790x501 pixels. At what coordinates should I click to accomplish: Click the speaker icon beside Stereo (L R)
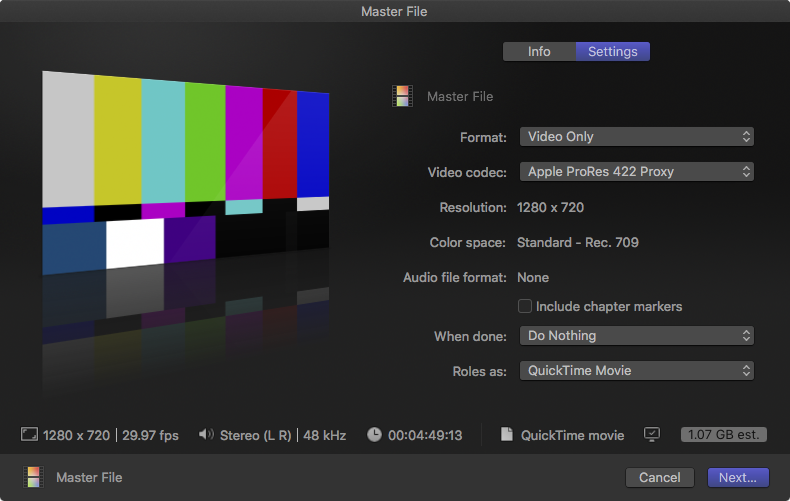coord(206,434)
